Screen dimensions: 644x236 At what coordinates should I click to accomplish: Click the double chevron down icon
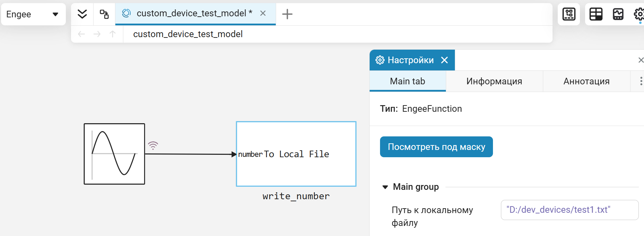tap(82, 14)
